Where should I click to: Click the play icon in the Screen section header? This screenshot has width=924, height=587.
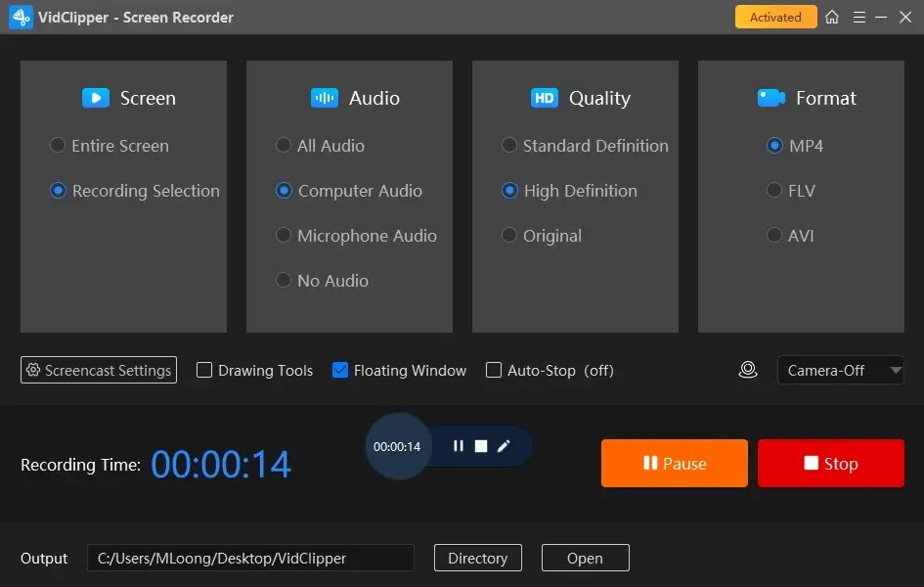[95, 98]
